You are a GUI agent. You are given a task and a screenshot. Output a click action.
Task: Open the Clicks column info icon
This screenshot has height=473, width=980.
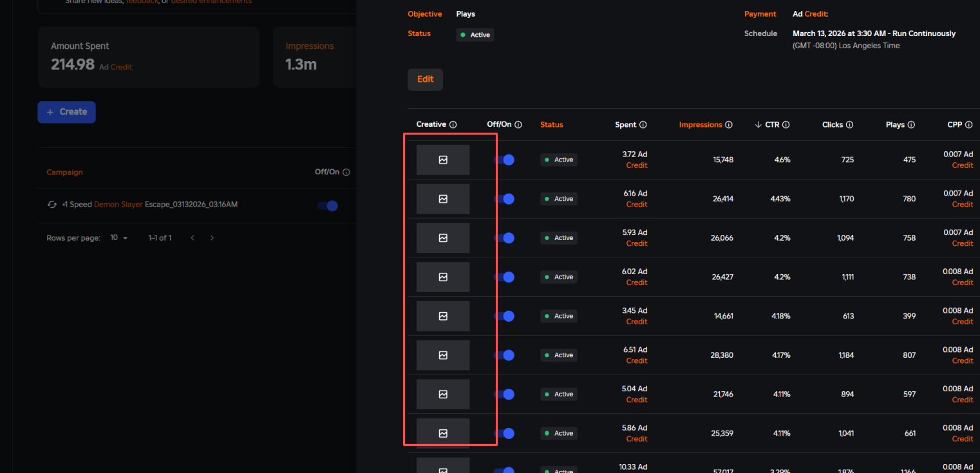coord(849,125)
